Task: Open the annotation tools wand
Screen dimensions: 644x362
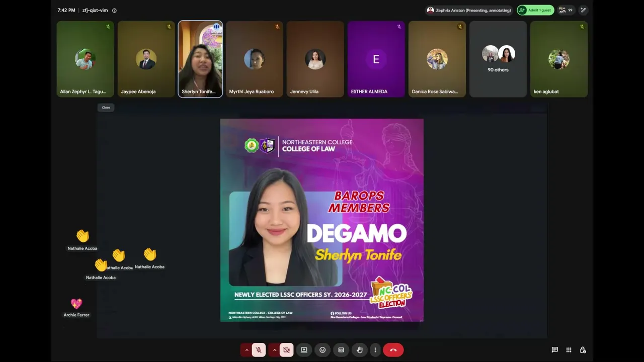Action: [583, 10]
